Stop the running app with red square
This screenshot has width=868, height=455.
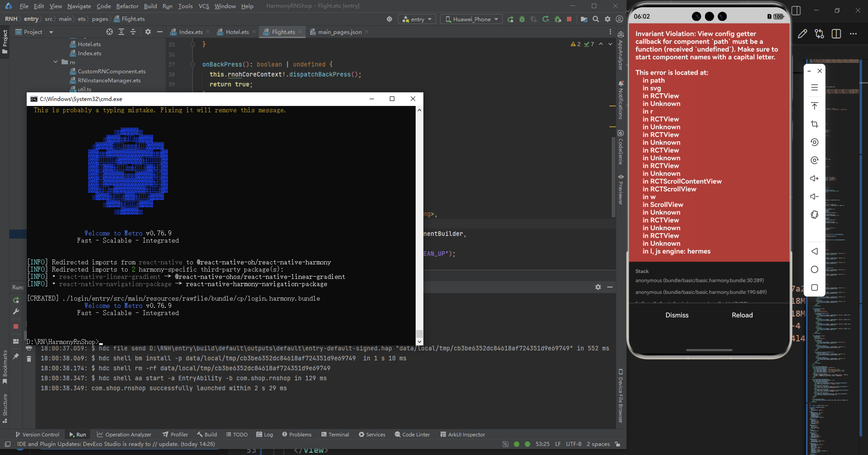click(569, 19)
